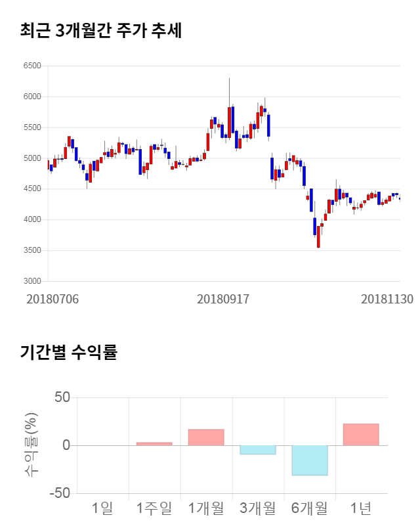The image size is (420, 532).
Task: Click the 3개월 blue return bar
Action: click(x=257, y=449)
